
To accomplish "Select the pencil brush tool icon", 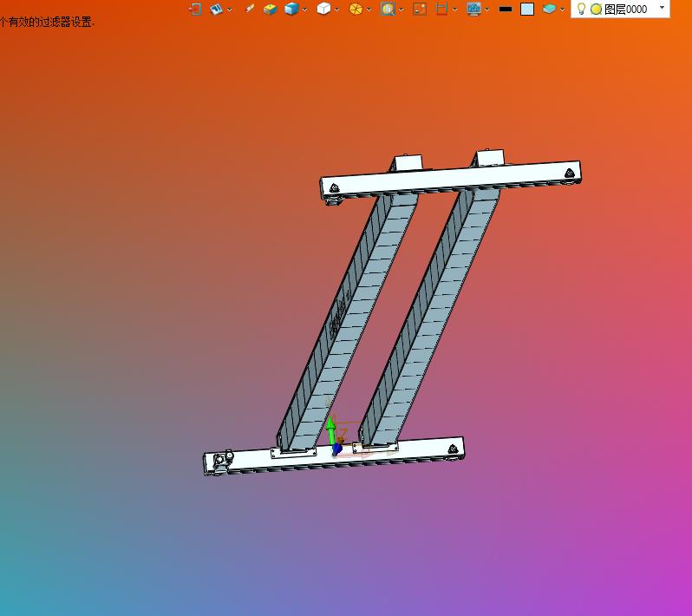I will tap(250, 9).
